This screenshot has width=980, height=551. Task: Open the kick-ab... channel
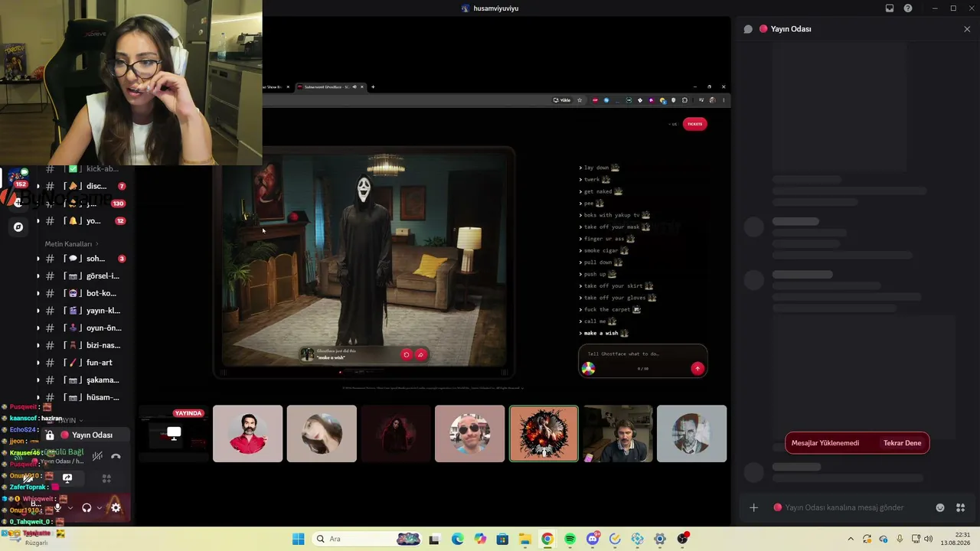[x=83, y=169]
